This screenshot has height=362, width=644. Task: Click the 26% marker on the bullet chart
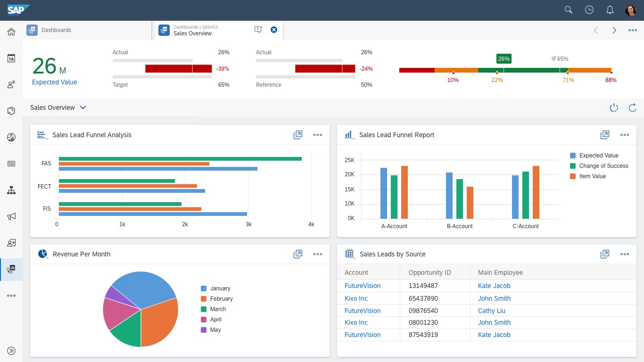[x=504, y=59]
